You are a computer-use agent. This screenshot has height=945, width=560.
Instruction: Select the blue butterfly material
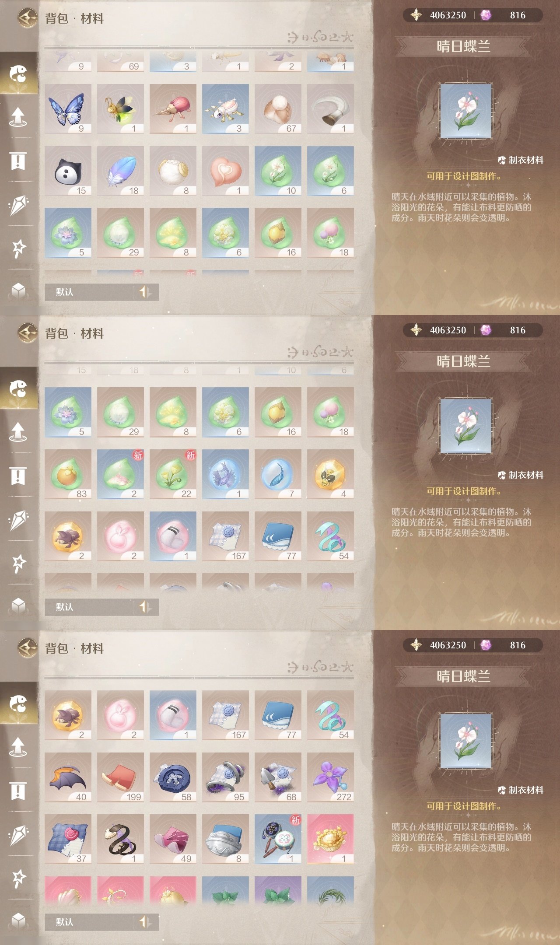pyautogui.click(x=68, y=109)
